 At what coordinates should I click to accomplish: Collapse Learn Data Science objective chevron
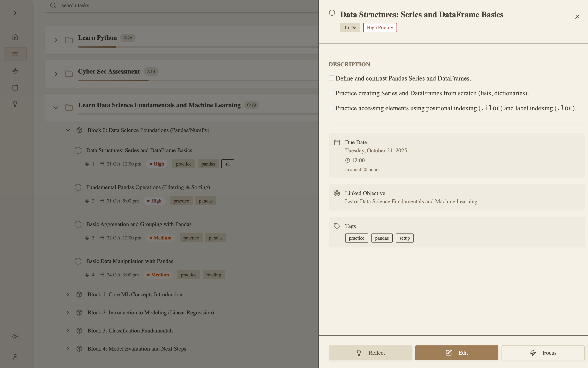point(56,107)
